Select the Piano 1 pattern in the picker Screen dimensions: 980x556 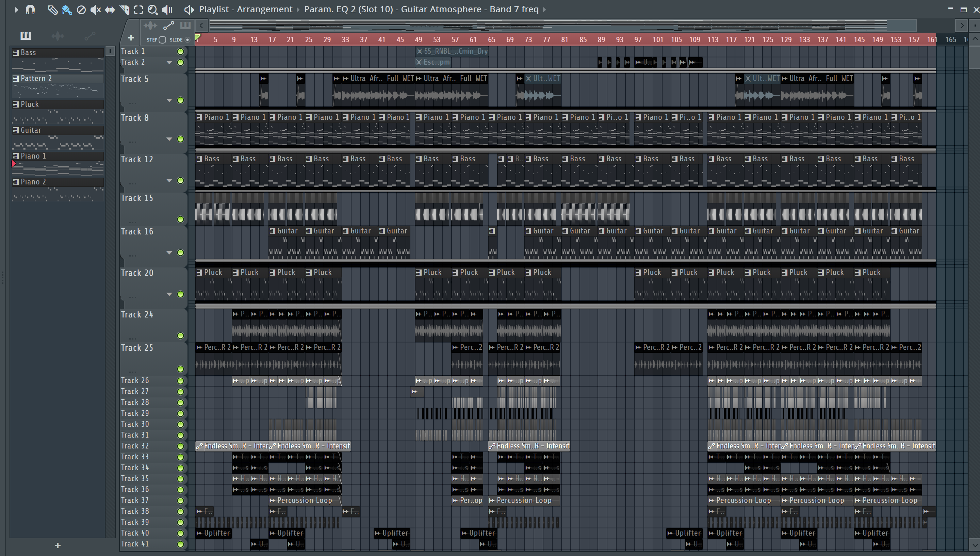click(x=58, y=156)
